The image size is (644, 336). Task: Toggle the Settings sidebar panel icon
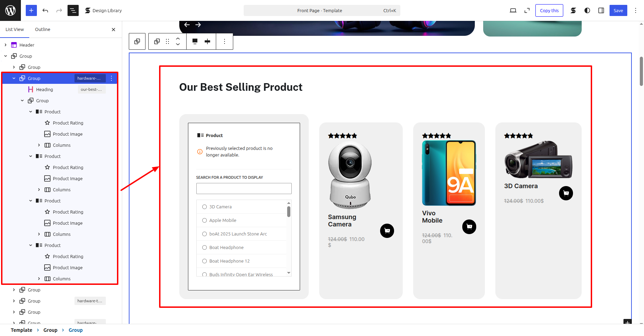pyautogui.click(x=601, y=10)
